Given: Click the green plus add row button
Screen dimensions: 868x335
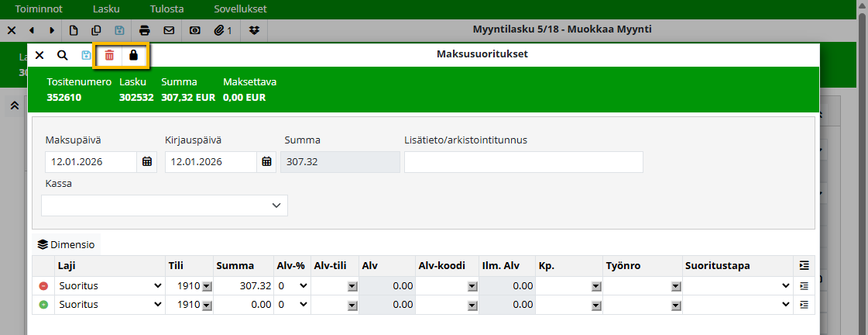Looking at the screenshot, I should [x=43, y=306].
